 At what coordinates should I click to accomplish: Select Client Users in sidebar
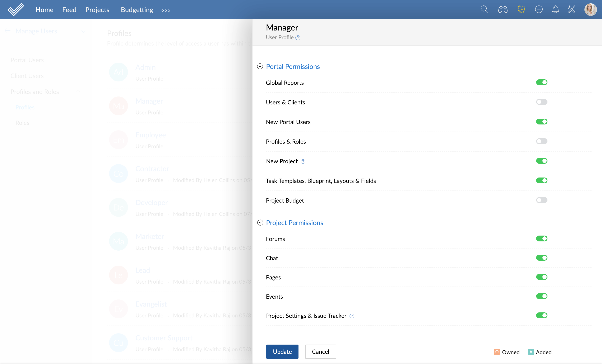27,76
